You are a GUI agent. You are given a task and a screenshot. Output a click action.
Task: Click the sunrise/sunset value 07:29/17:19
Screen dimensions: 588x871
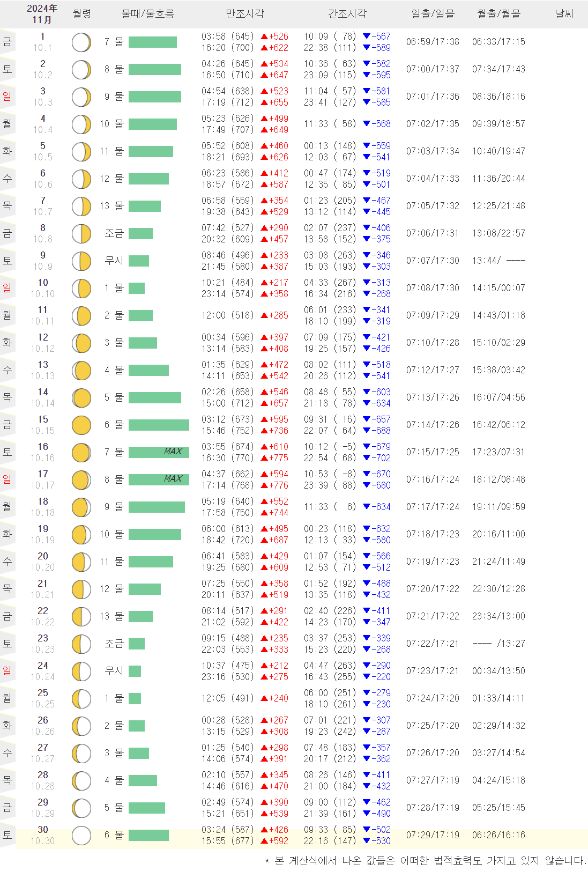(x=433, y=835)
